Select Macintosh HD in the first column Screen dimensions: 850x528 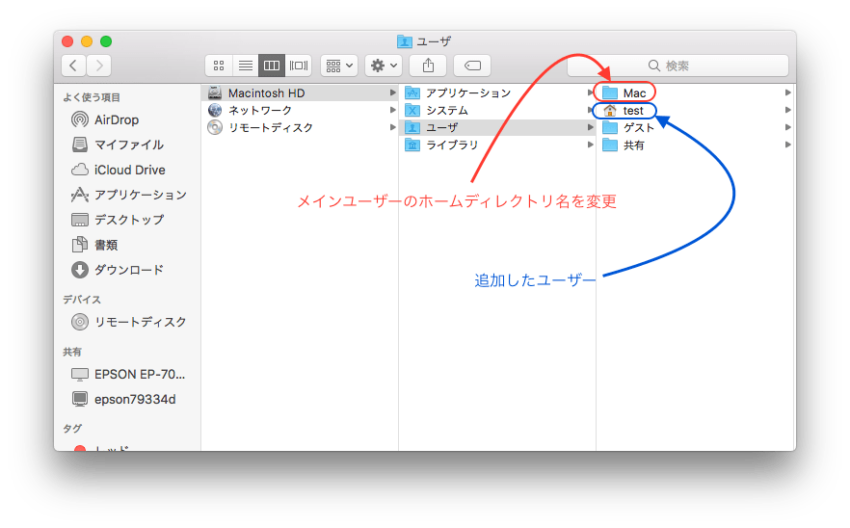pyautogui.click(x=300, y=93)
